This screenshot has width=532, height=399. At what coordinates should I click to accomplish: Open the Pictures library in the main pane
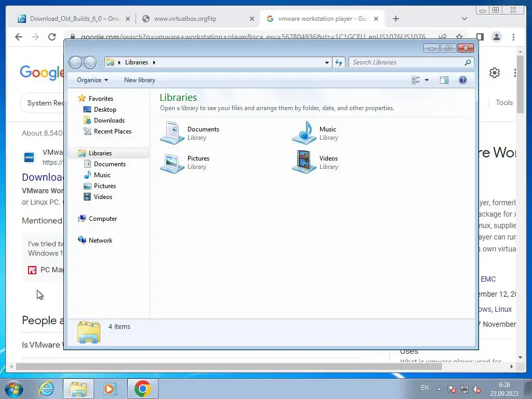[184, 162]
